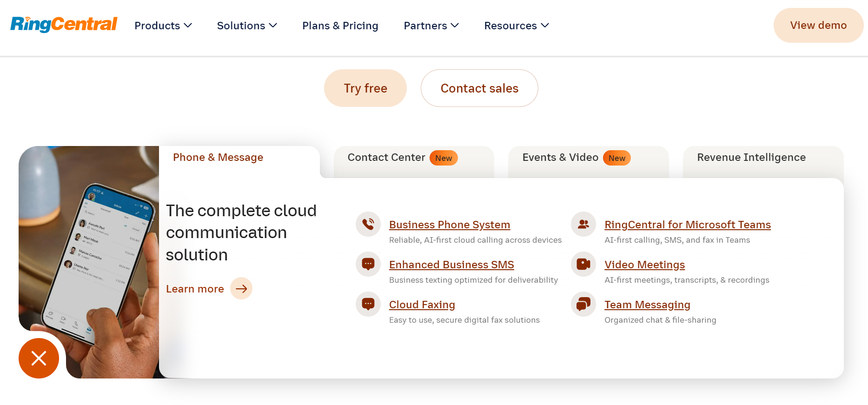
Task: Expand the Solutions dropdown menu
Action: (x=247, y=26)
